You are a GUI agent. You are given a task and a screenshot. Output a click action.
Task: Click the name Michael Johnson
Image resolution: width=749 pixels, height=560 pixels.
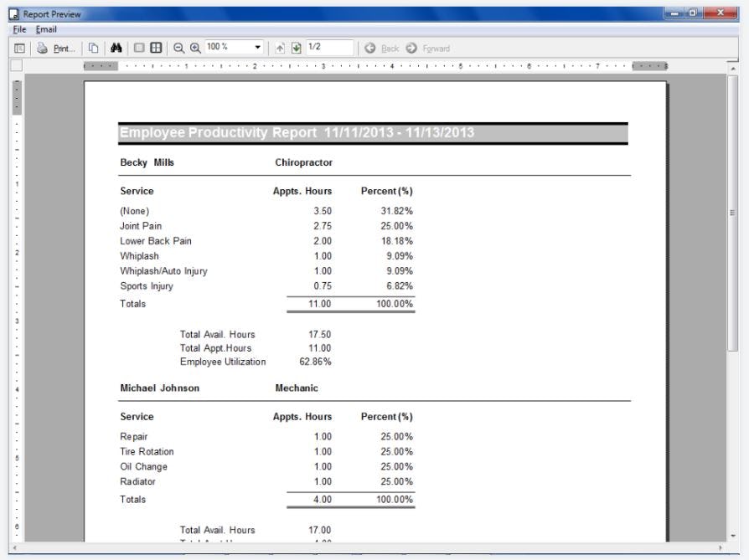click(160, 388)
